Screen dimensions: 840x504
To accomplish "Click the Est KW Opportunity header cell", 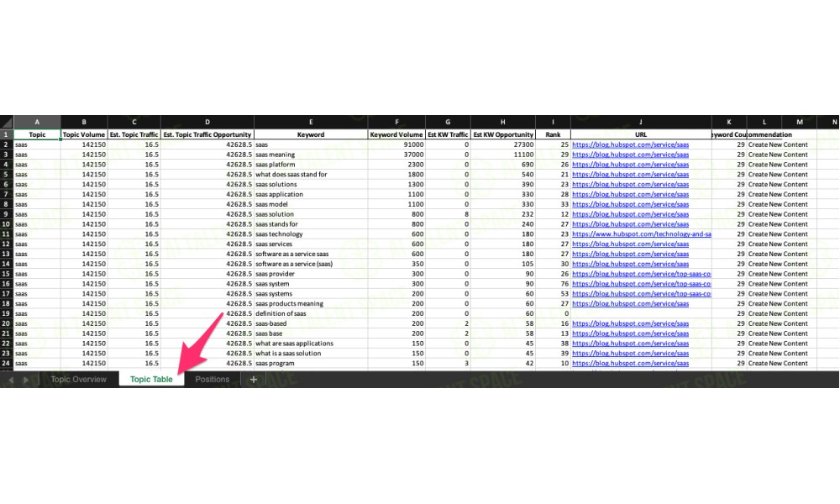I will [x=502, y=134].
